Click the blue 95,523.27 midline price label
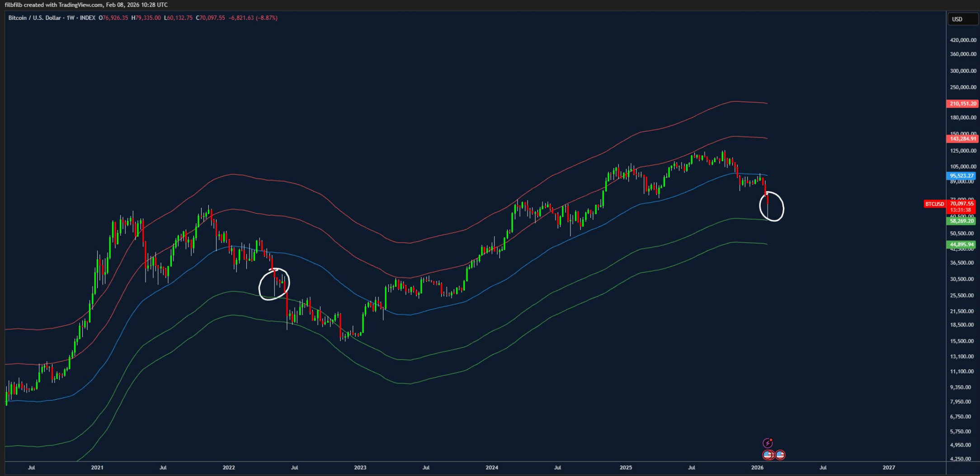Image resolution: width=980 pixels, height=476 pixels. [x=961, y=175]
